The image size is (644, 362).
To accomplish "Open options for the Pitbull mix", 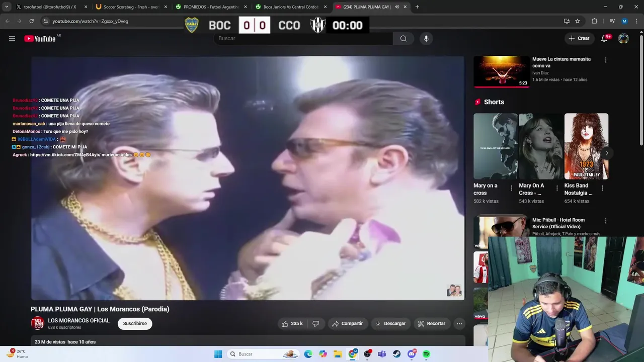I will [606, 221].
